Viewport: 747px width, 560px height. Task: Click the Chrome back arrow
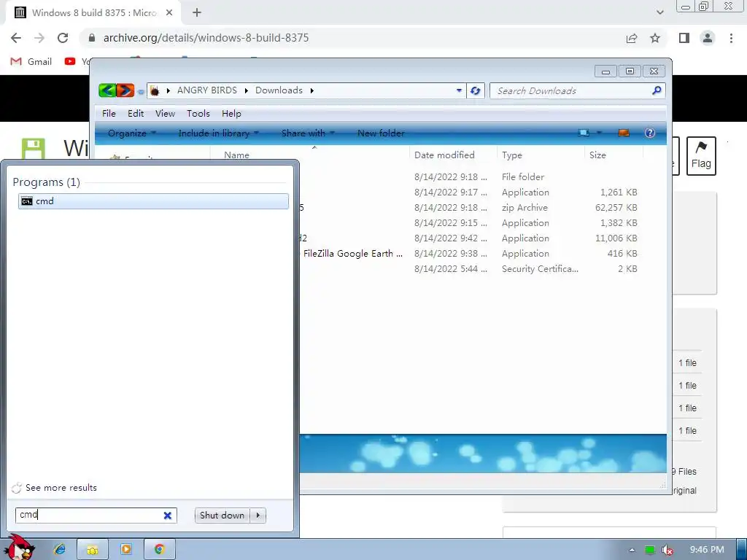click(16, 38)
